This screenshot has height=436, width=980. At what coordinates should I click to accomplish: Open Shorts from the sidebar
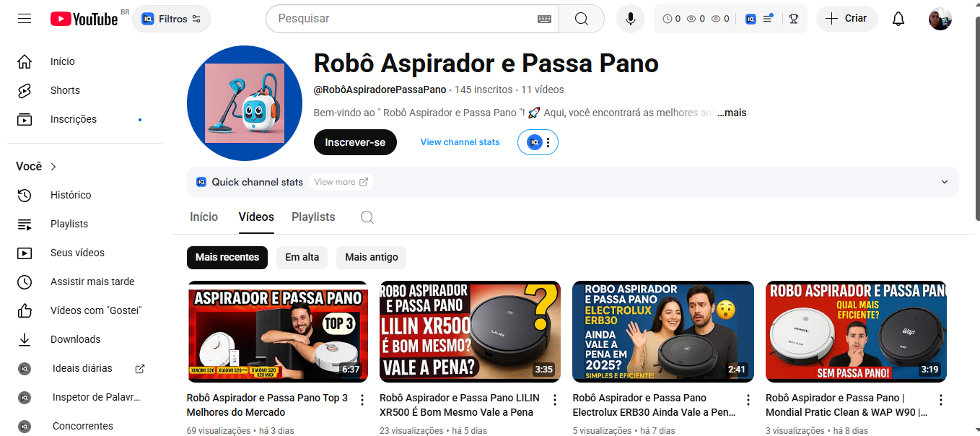(85, 90)
